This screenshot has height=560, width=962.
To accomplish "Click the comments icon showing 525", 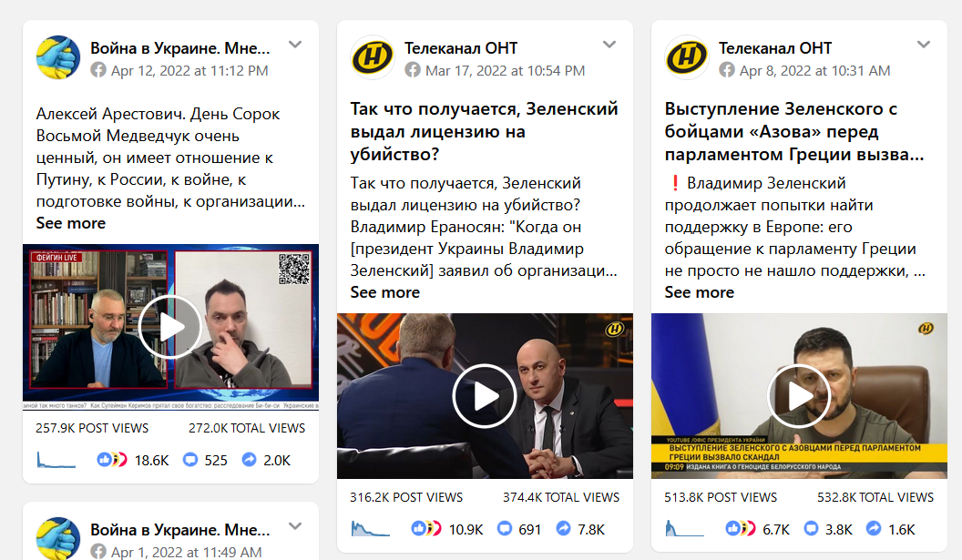I will [190, 460].
